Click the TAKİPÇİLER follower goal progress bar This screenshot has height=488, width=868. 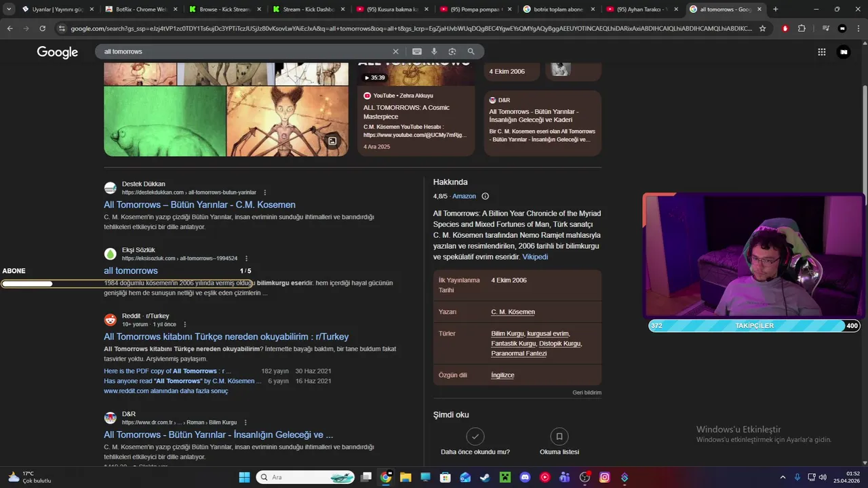pos(755,325)
